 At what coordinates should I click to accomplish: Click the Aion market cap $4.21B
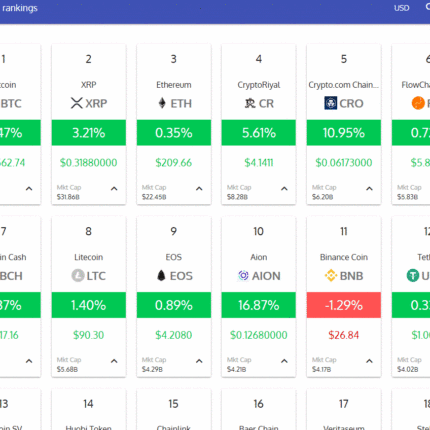(237, 369)
